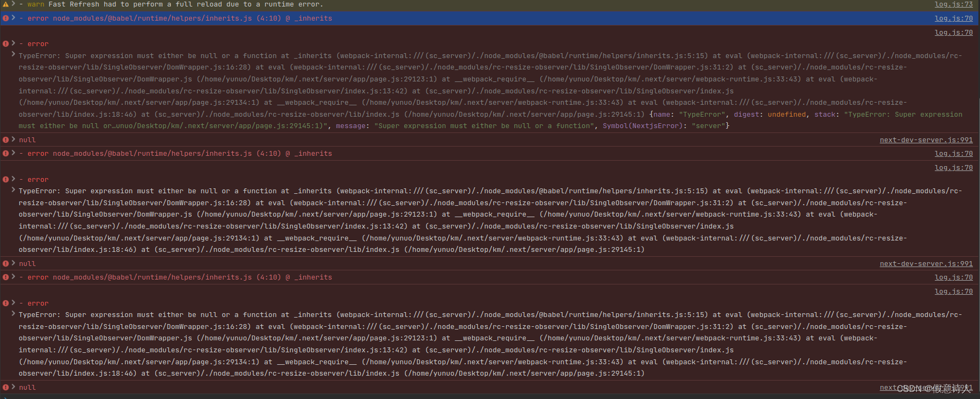980x399 pixels.
Task: Open log.js:70 link on second inherits.js row
Action: coord(953,154)
